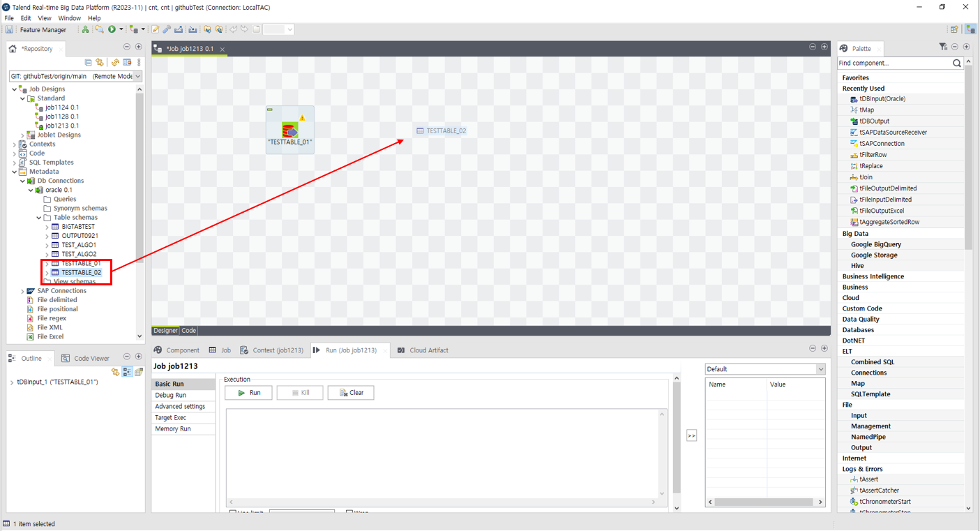Image resolution: width=980 pixels, height=531 pixels.
Task: Expand the SQL Templates node
Action: (x=15, y=163)
